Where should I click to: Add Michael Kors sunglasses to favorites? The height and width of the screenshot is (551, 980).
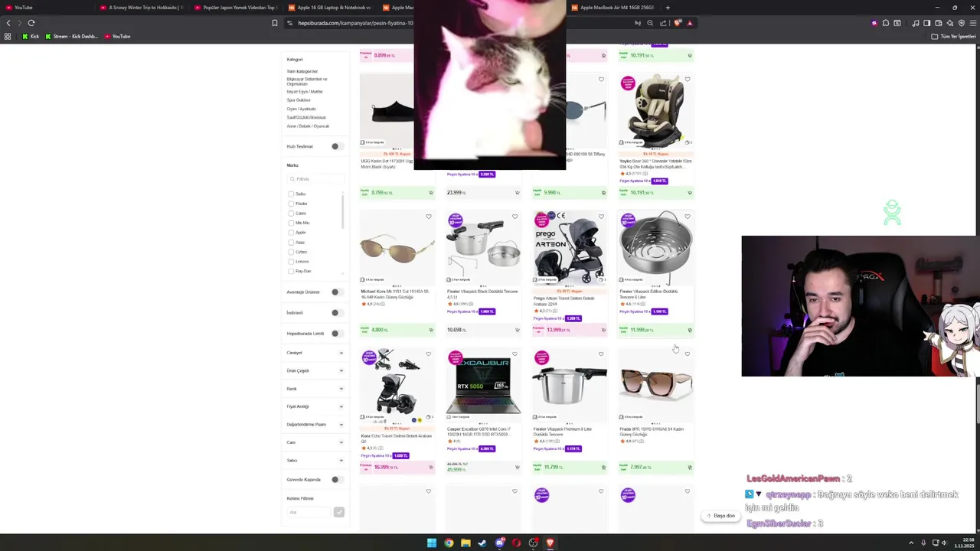[x=429, y=217]
